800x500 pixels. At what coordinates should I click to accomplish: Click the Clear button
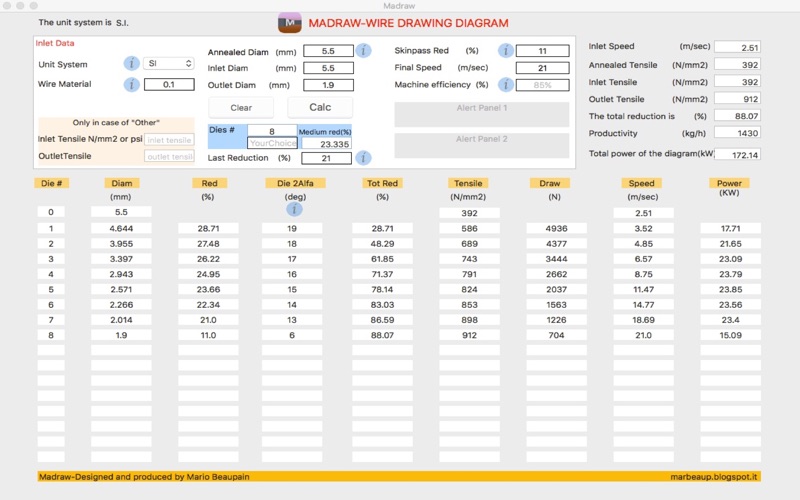click(x=241, y=108)
